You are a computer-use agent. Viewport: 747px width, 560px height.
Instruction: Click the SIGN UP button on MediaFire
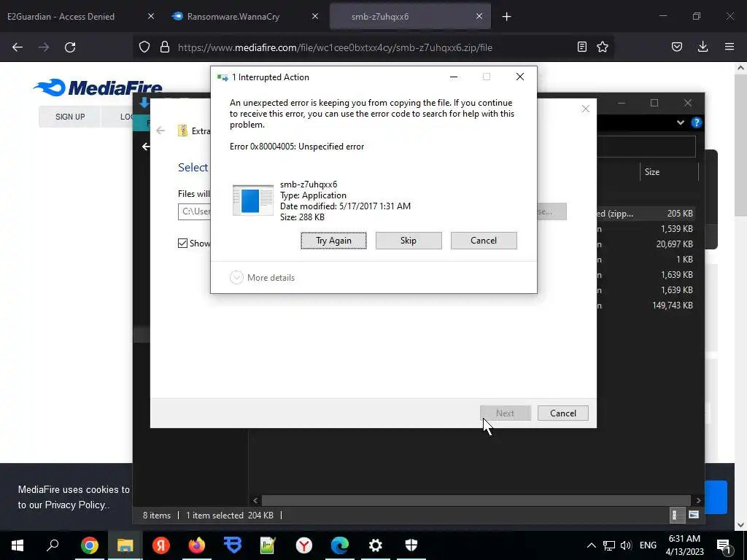click(70, 117)
